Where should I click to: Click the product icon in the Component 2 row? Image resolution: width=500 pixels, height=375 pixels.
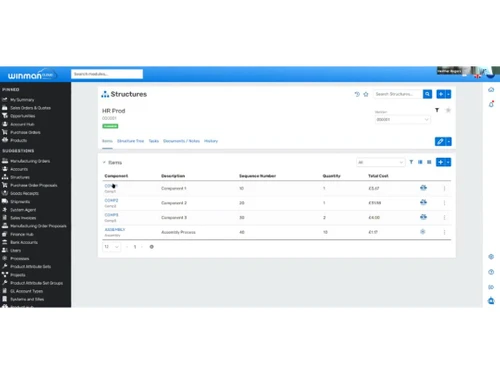pyautogui.click(x=423, y=202)
